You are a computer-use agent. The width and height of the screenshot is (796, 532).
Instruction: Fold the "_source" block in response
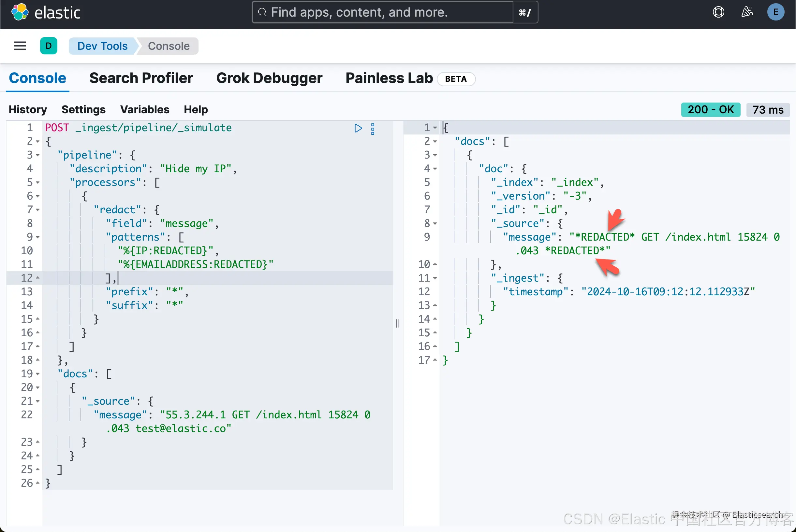click(x=435, y=224)
